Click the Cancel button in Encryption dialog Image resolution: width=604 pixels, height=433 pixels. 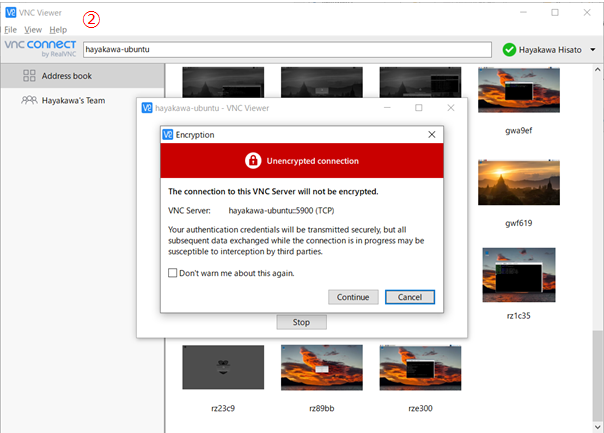click(x=409, y=297)
